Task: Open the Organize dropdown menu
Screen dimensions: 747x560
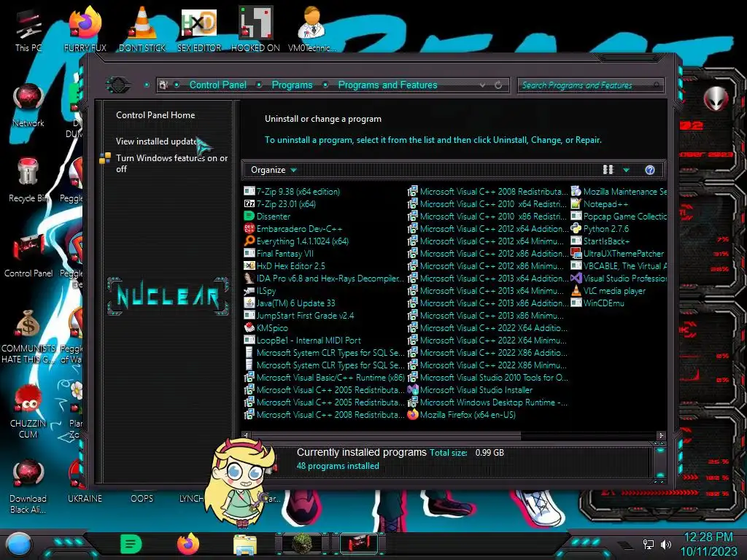Action: pyautogui.click(x=274, y=170)
